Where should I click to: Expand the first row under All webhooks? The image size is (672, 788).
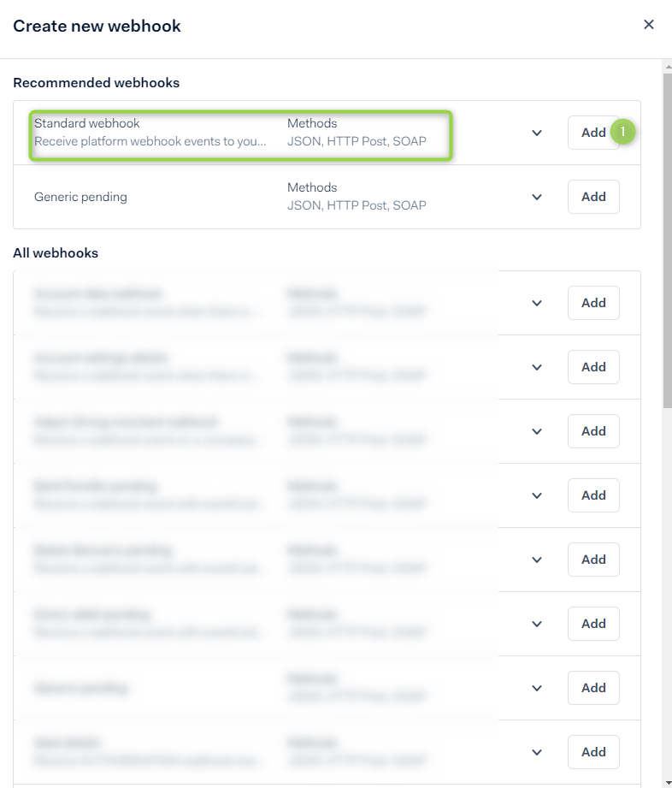(x=536, y=303)
